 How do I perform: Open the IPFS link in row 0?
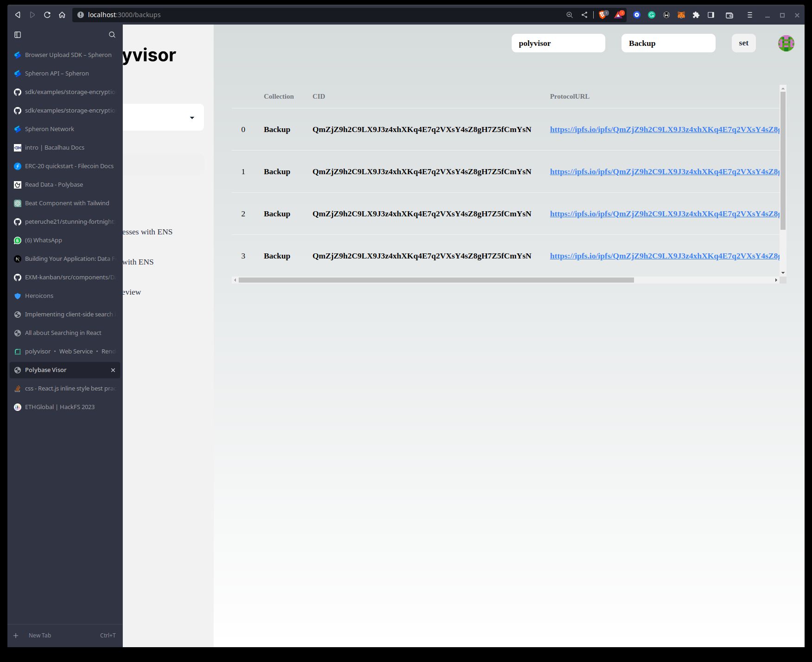[x=665, y=129]
